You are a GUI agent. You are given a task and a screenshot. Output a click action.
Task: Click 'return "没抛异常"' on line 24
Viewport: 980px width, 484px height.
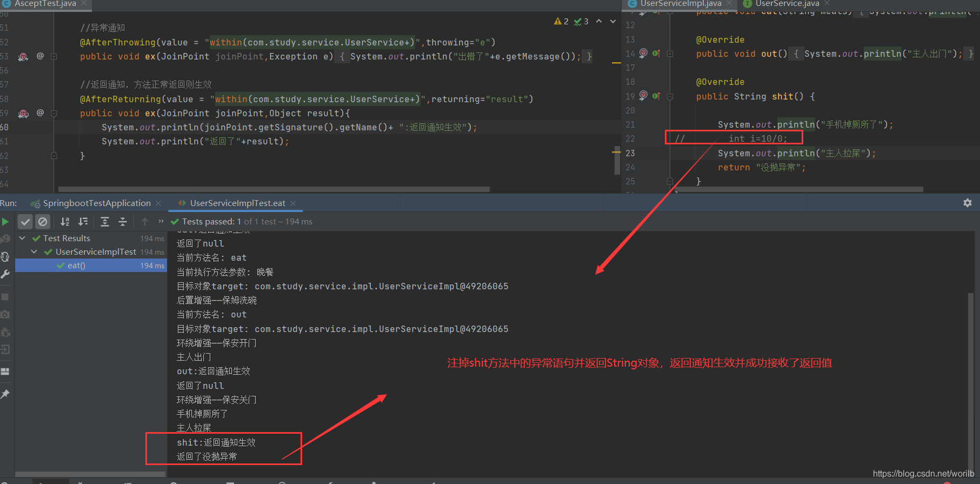[x=761, y=168]
